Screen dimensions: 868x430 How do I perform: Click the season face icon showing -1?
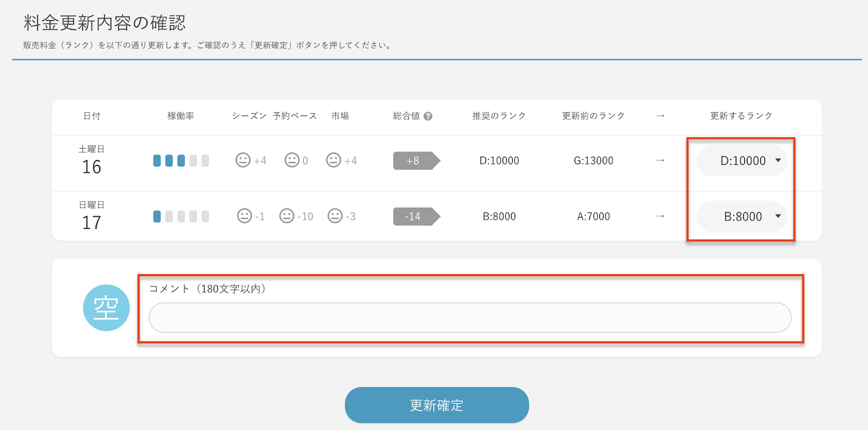245,216
